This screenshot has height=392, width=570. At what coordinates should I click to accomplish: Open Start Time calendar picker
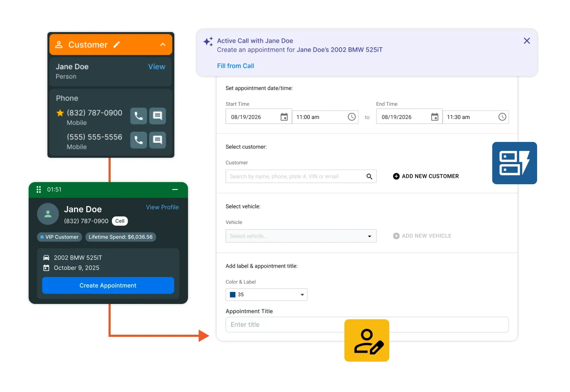(284, 117)
